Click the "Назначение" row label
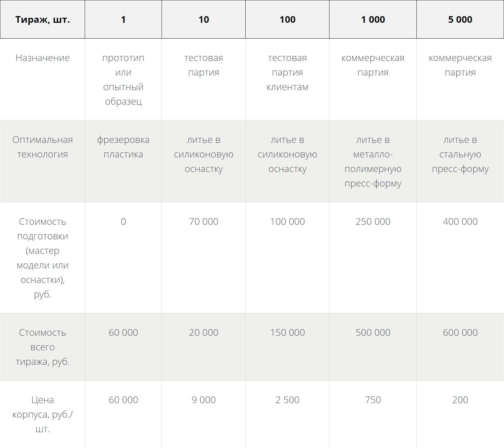The height and width of the screenshot is (448, 504). [x=42, y=58]
